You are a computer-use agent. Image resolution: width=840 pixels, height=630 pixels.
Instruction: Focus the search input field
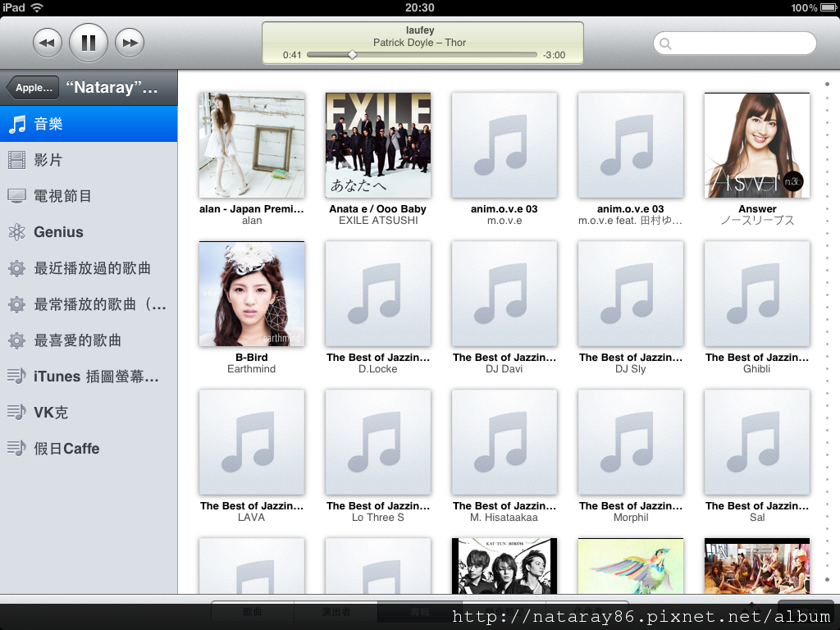coord(734,43)
